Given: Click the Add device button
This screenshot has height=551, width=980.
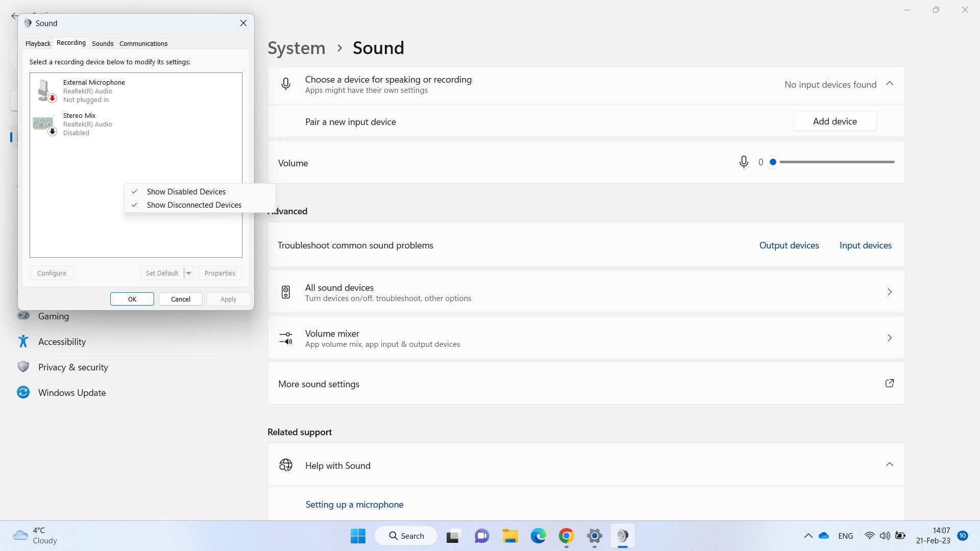Looking at the screenshot, I should (835, 121).
